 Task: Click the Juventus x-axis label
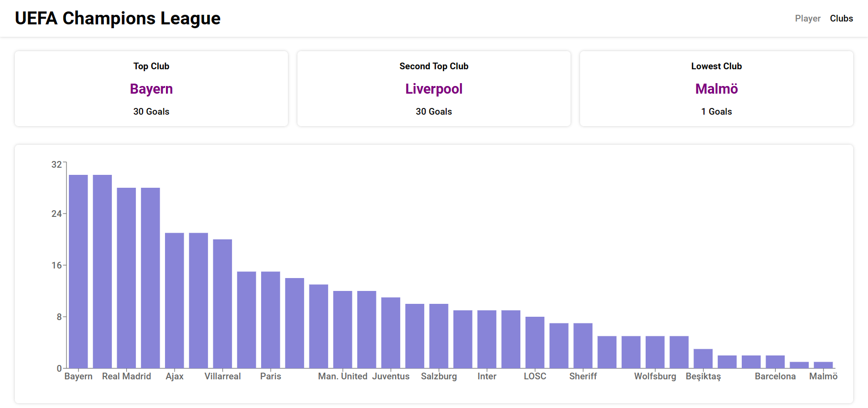(x=391, y=376)
